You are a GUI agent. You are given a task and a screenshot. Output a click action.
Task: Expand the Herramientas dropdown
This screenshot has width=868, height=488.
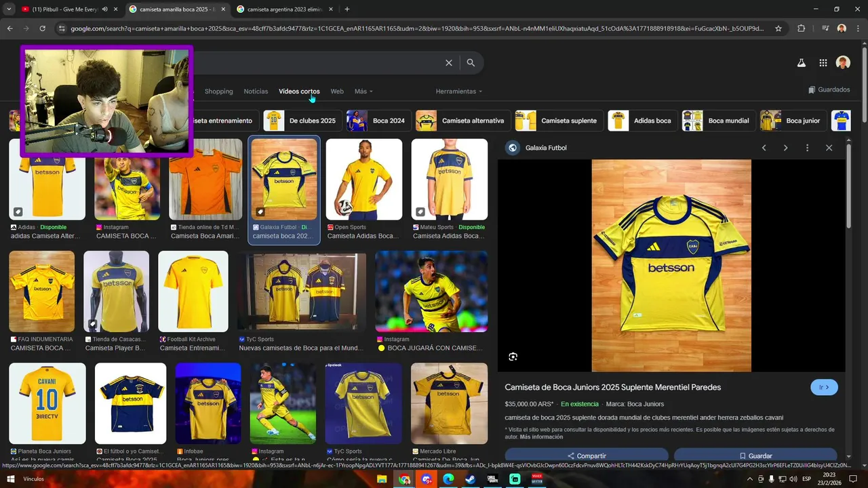(x=459, y=91)
